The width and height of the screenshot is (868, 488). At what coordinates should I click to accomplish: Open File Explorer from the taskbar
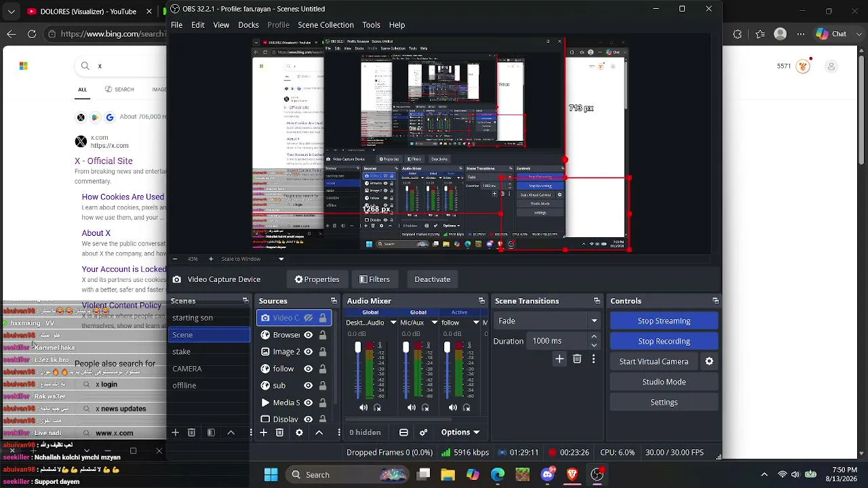click(x=448, y=474)
